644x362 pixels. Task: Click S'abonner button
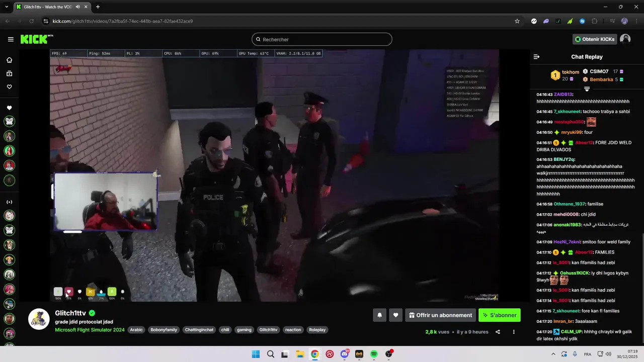tap(500, 315)
